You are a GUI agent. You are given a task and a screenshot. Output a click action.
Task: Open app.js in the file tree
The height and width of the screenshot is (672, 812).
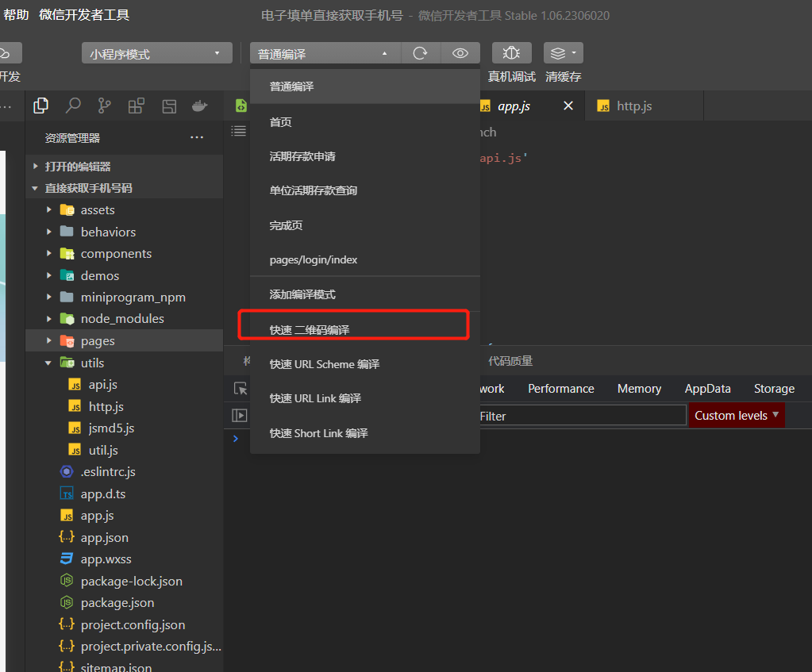[125, 516]
